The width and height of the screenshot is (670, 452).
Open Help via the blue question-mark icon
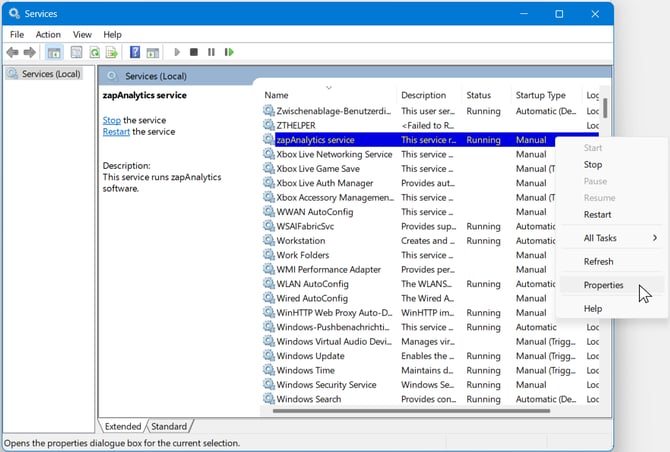[134, 52]
